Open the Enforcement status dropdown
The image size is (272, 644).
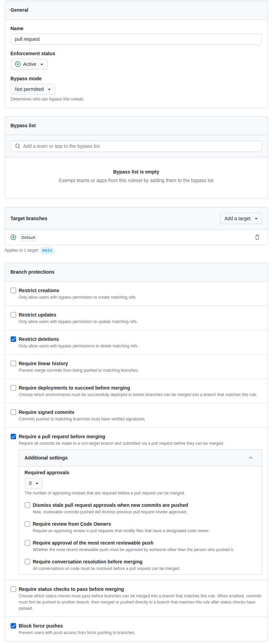pyautogui.click(x=29, y=64)
